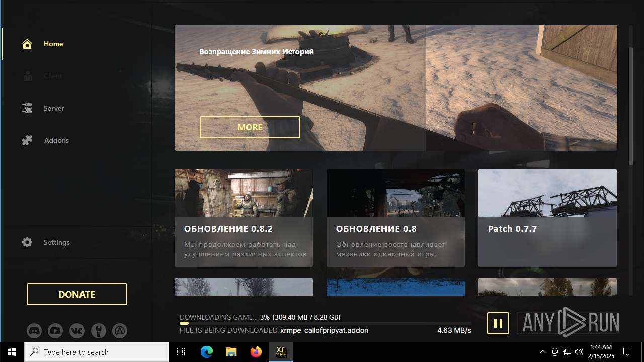Screen dimensions: 644x362
Task: Click the xrmpe_callofpripyat.addon file name
Action: coord(324,330)
